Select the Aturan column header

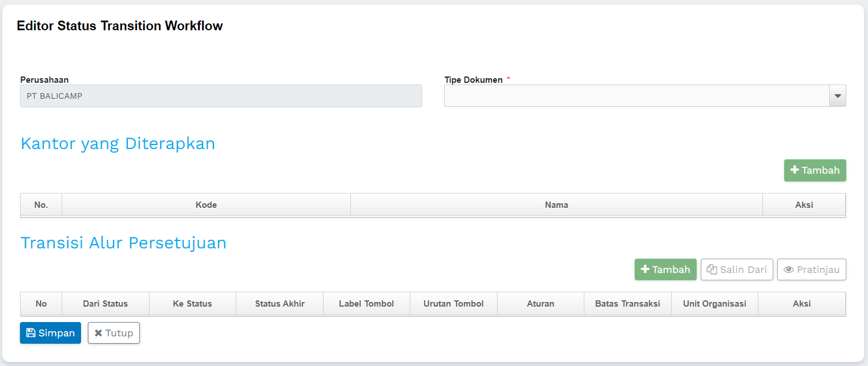click(x=540, y=304)
